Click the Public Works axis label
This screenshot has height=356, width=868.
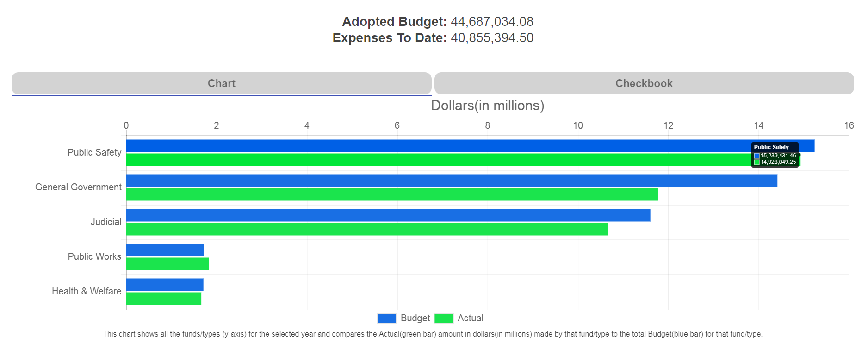(x=94, y=256)
